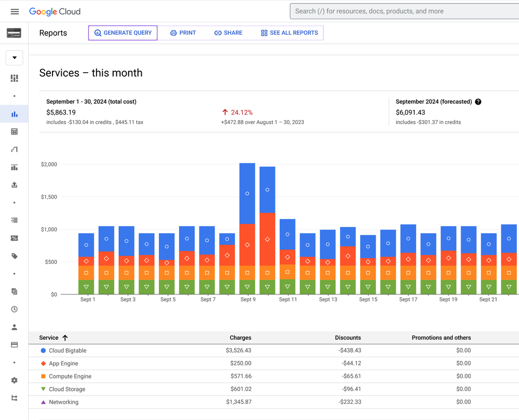
Task: Open the dotted bar chart sidebar icon
Action: click(14, 167)
